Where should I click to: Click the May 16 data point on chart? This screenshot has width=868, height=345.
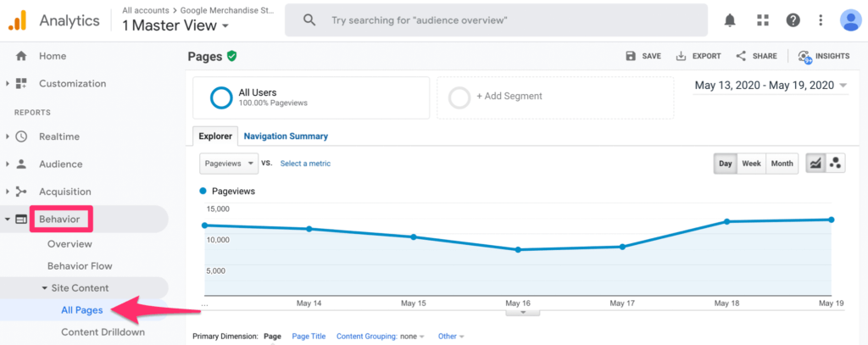pyautogui.click(x=518, y=250)
